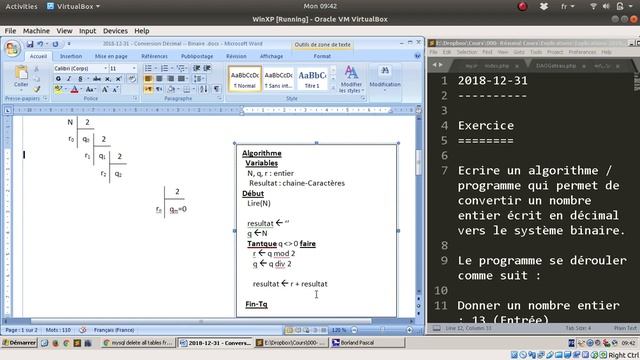Switch to Dropbox Cours editor taskbar item
The image size is (640, 360).
291,343
